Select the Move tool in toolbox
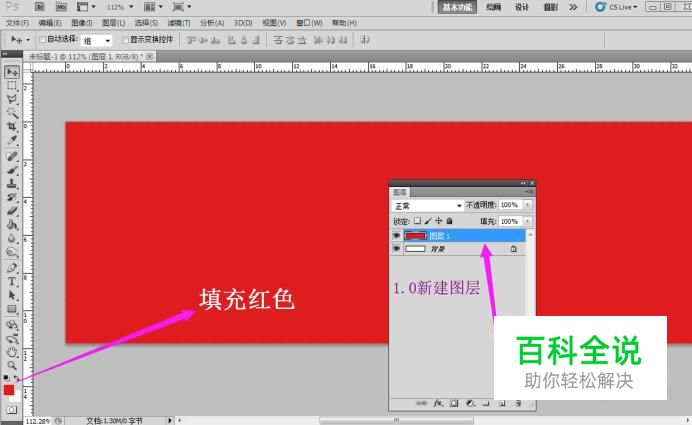 click(12, 72)
